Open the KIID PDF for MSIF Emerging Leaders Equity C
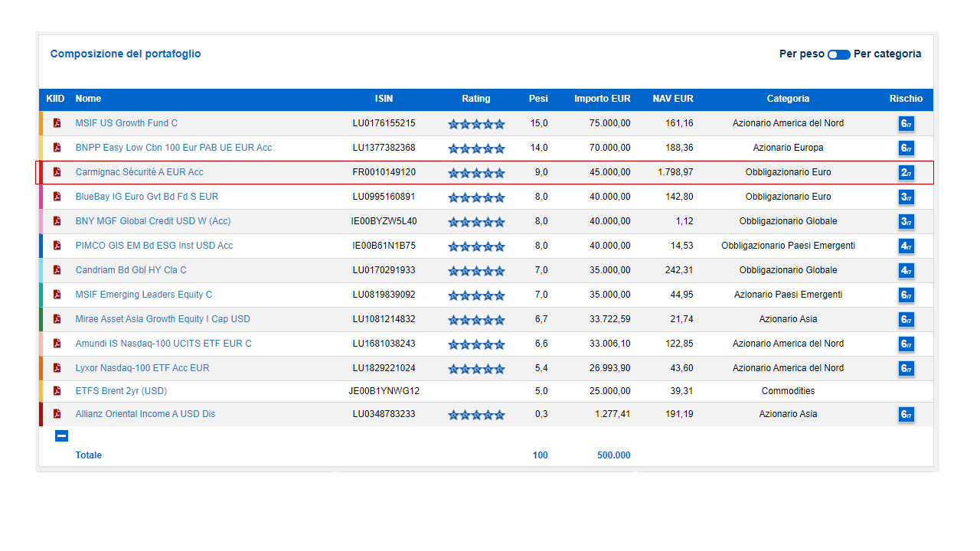The height and width of the screenshot is (551, 980). 57,295
